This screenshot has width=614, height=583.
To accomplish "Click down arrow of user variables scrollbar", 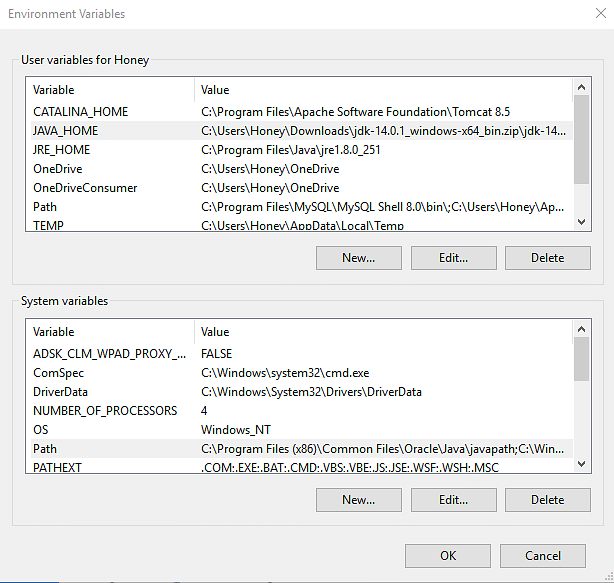I will click(x=581, y=222).
